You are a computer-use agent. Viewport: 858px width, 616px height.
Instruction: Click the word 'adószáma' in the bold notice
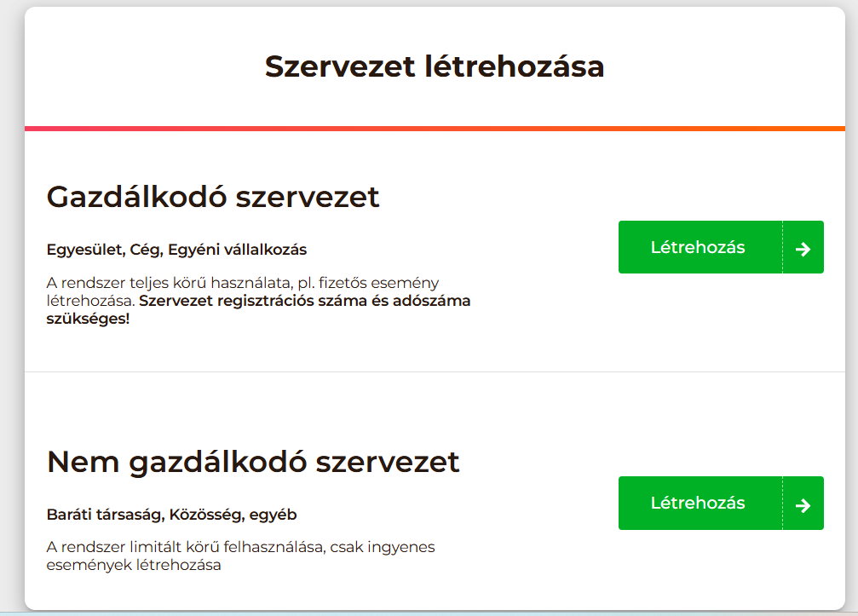coord(433,301)
